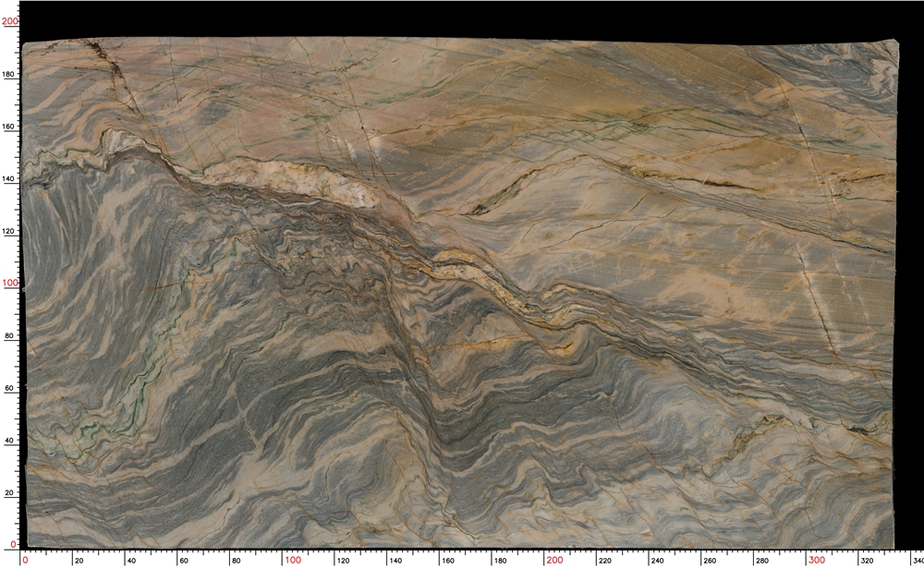
Task: Click the red 0 at horizontal ruler origin
Action: click(25, 561)
